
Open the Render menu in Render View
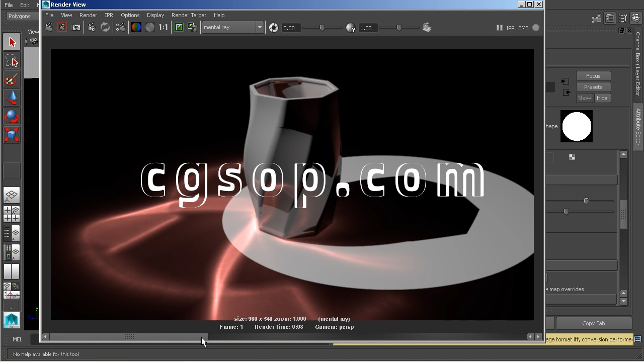coord(88,15)
